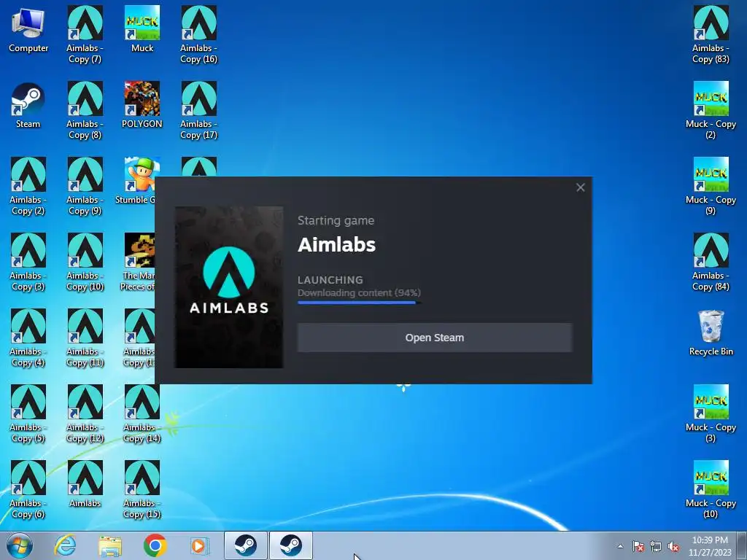
Task: Select Aimlabs - Copy (3) shortcut
Action: 28,262
